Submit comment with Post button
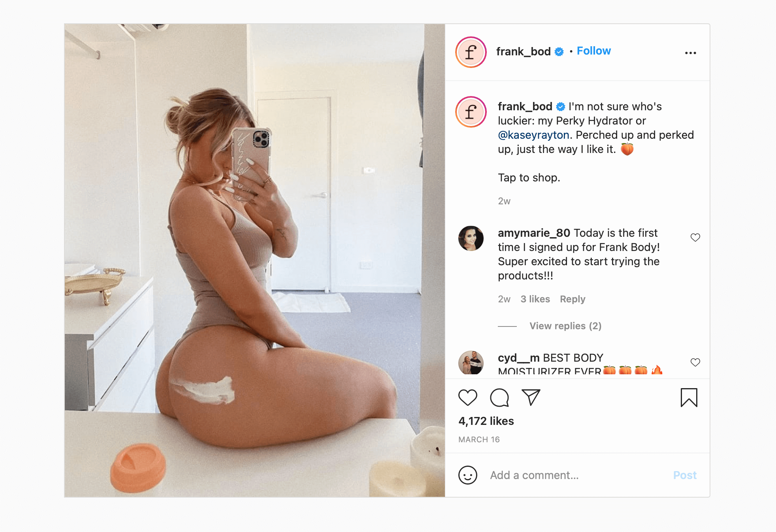Viewport: 776px width, 532px height. tap(685, 475)
